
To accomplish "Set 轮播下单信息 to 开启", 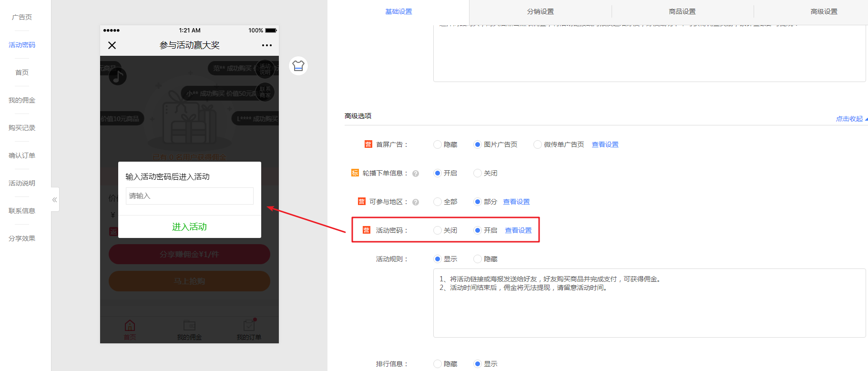I will coord(437,173).
